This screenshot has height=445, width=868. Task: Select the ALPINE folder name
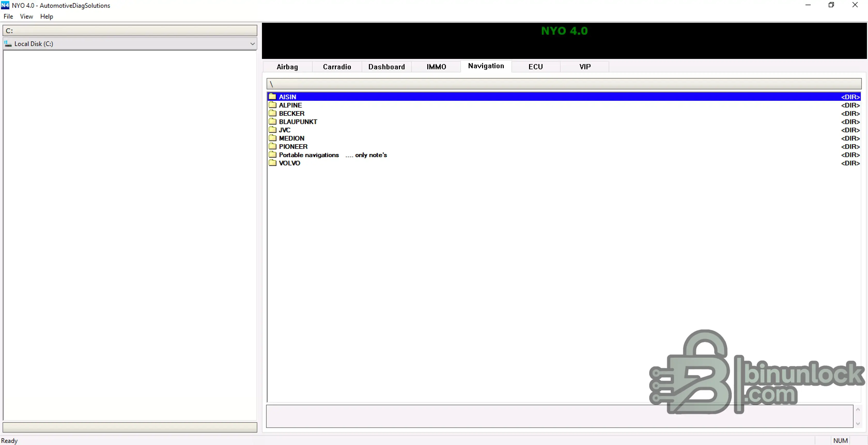coord(290,105)
